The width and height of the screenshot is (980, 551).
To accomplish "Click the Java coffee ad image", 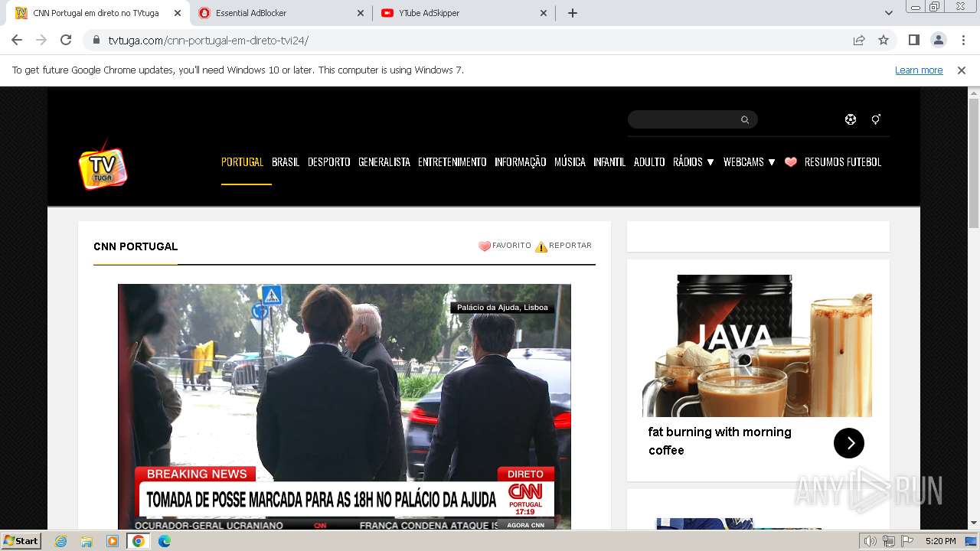I will 757,346.
